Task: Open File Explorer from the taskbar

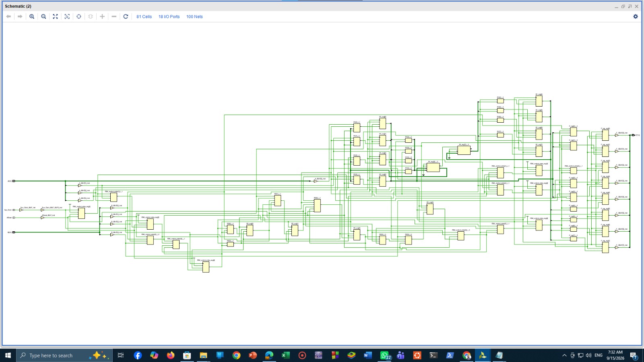Action: click(203, 355)
